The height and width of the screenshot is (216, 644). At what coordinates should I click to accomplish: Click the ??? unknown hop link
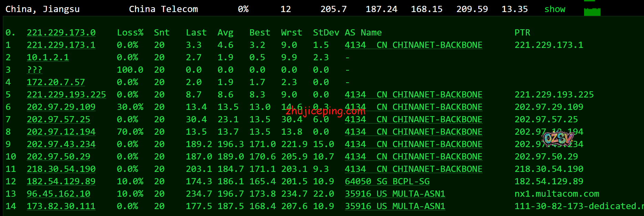point(34,70)
